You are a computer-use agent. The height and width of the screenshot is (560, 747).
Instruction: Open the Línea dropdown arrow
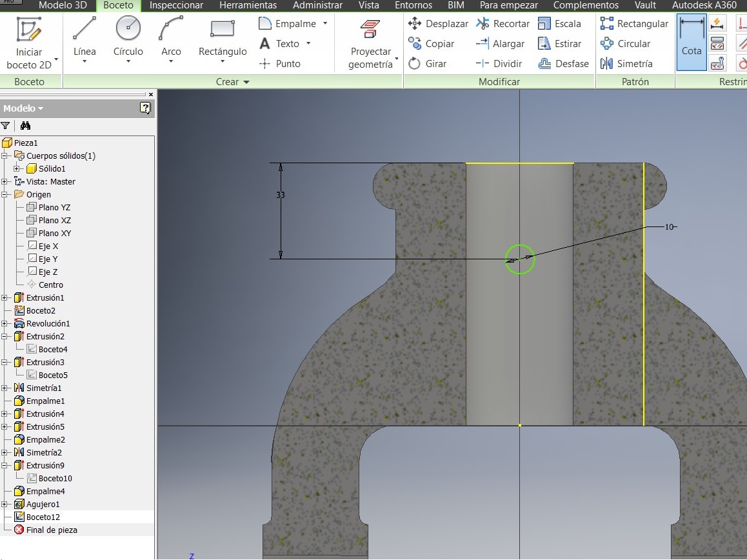(85, 61)
